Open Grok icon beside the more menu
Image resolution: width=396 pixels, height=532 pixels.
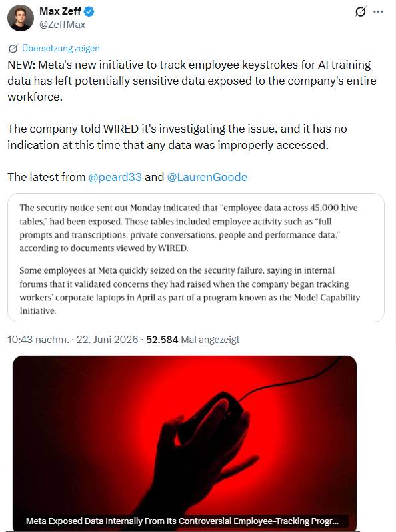(361, 12)
